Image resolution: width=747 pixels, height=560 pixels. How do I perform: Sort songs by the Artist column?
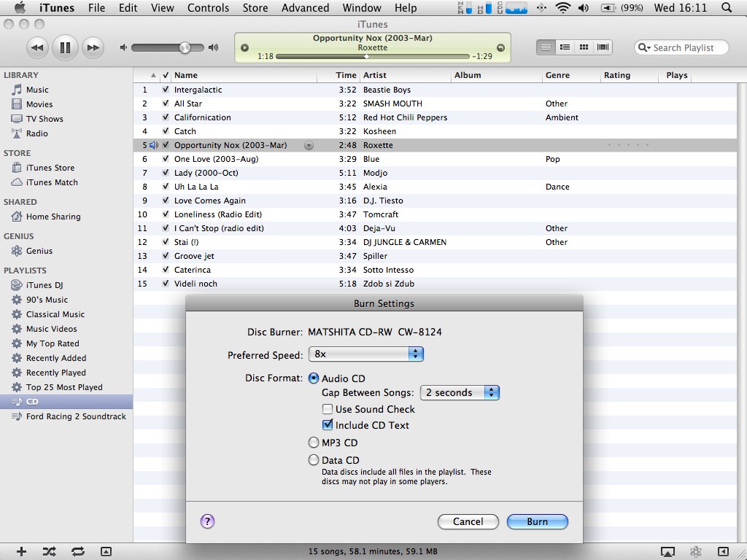(x=405, y=75)
